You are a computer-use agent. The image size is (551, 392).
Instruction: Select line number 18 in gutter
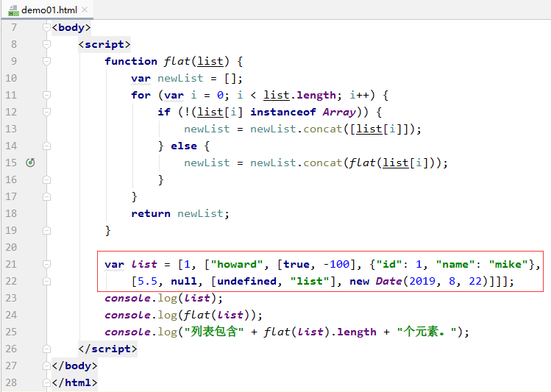tap(11, 213)
